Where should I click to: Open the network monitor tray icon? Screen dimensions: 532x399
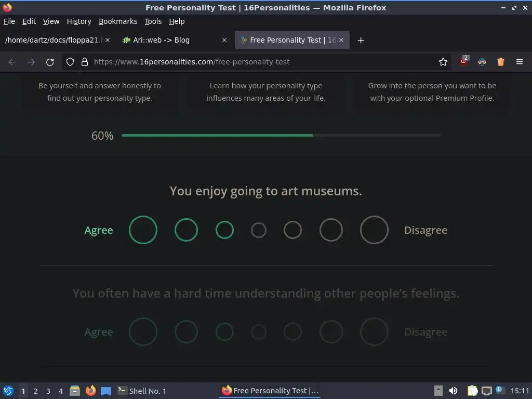486,391
